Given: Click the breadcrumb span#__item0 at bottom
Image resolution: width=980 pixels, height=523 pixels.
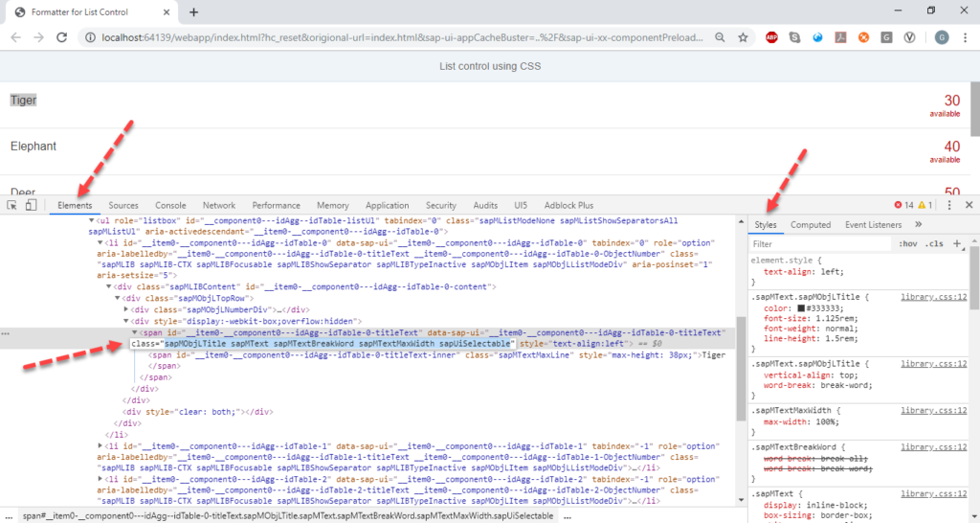Looking at the screenshot, I should 287,516.
